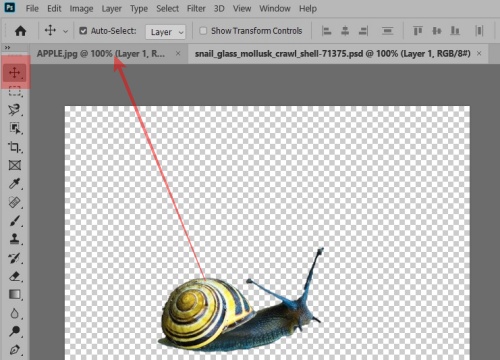The height and width of the screenshot is (360, 500).
Task: Enable Show Transform Controls checkbox
Action: point(203,31)
